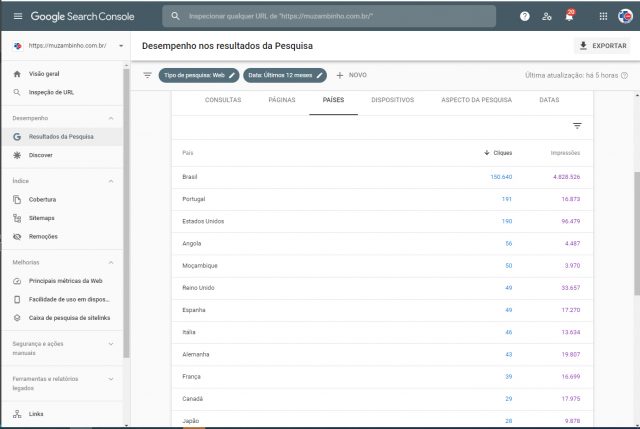
Task: Open Sitemaps in the sidebar
Action: click(x=42, y=218)
